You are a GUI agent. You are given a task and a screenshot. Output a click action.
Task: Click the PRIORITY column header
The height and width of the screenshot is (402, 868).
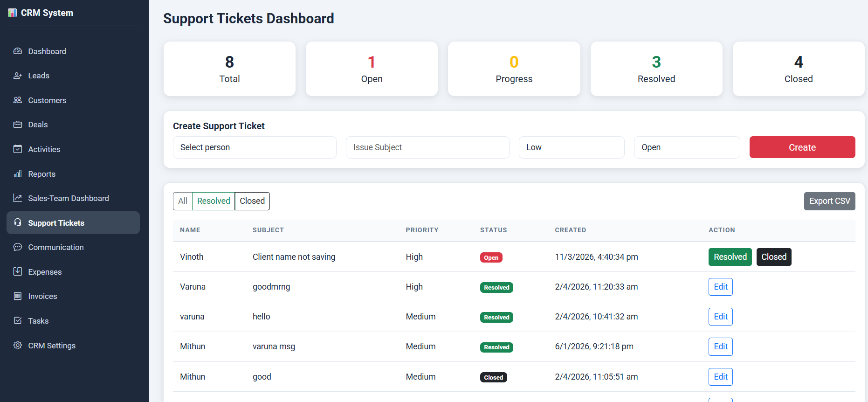click(x=422, y=230)
